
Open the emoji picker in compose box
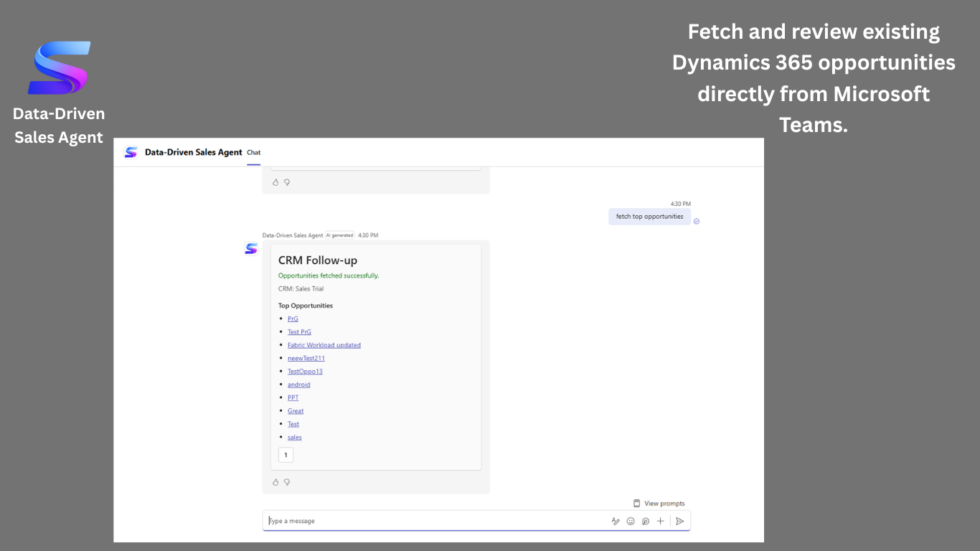pyautogui.click(x=631, y=521)
